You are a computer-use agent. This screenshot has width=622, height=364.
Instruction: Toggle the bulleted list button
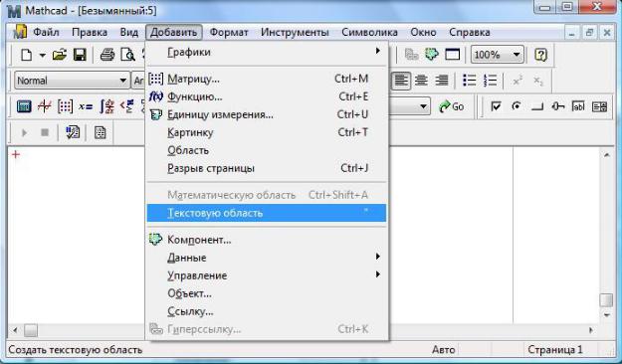(x=470, y=81)
